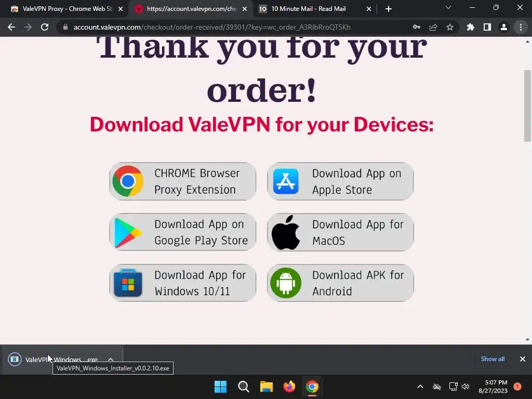Open File Explorer from taskbar
This screenshot has width=532, height=399.
pyautogui.click(x=267, y=387)
